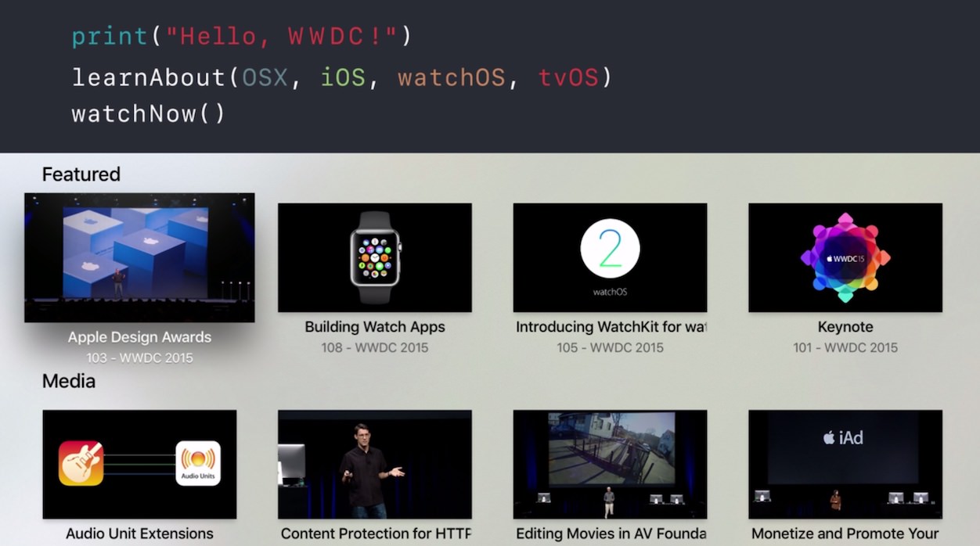The height and width of the screenshot is (546, 980).
Task: Select the Building Watch Apps thumbnail
Action: click(x=375, y=258)
